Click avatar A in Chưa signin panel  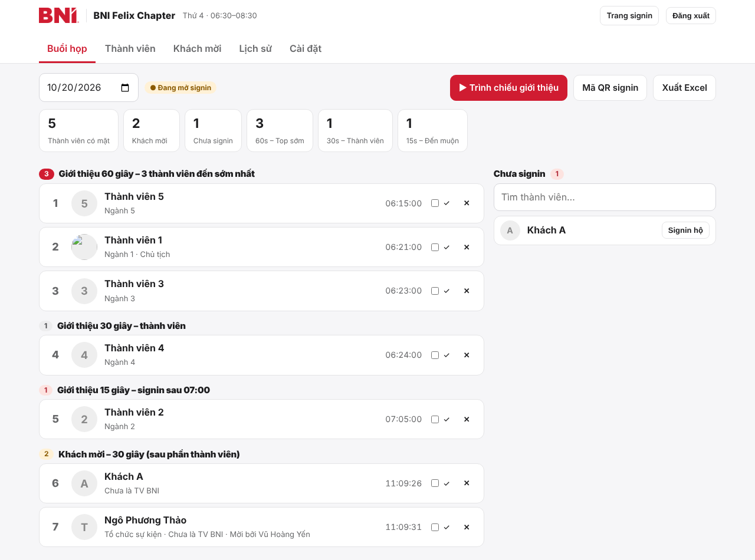click(x=510, y=230)
